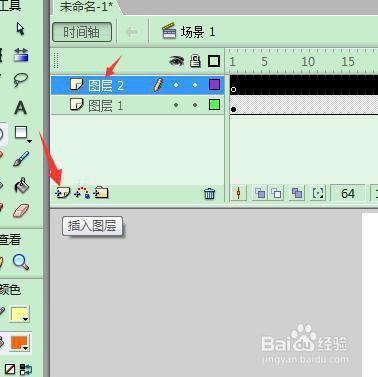
Task: Click pencil editing icon on 图层 2
Action: pos(158,85)
